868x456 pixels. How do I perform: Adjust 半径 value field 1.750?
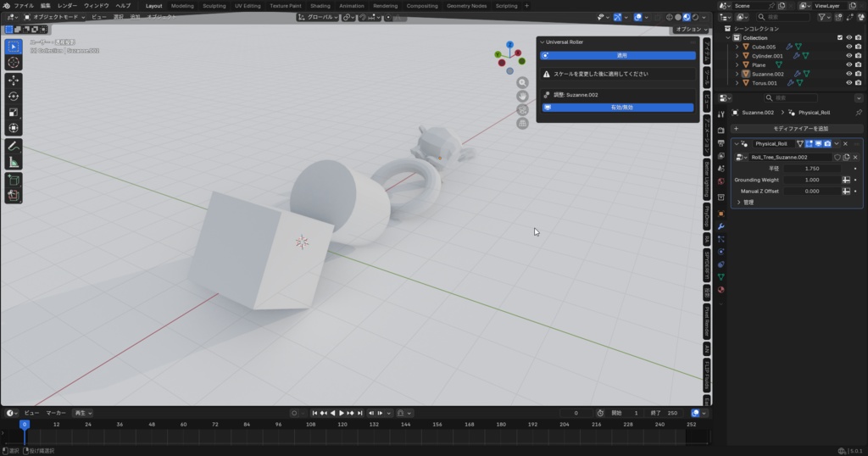tap(812, 169)
